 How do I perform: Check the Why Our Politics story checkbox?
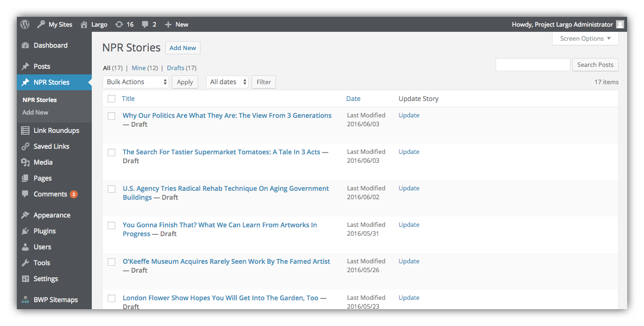click(111, 116)
